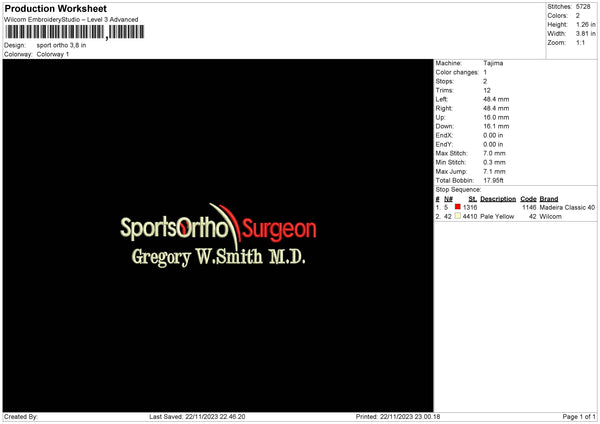Image resolution: width=600 pixels, height=424 pixels.
Task: Click the Width value 3.81 in
Action: [x=586, y=34]
